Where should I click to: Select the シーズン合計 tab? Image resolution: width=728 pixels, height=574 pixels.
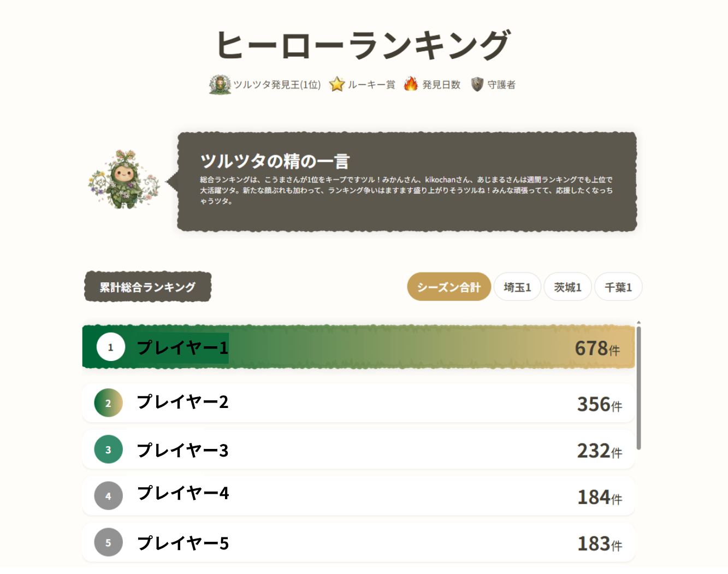(x=448, y=287)
